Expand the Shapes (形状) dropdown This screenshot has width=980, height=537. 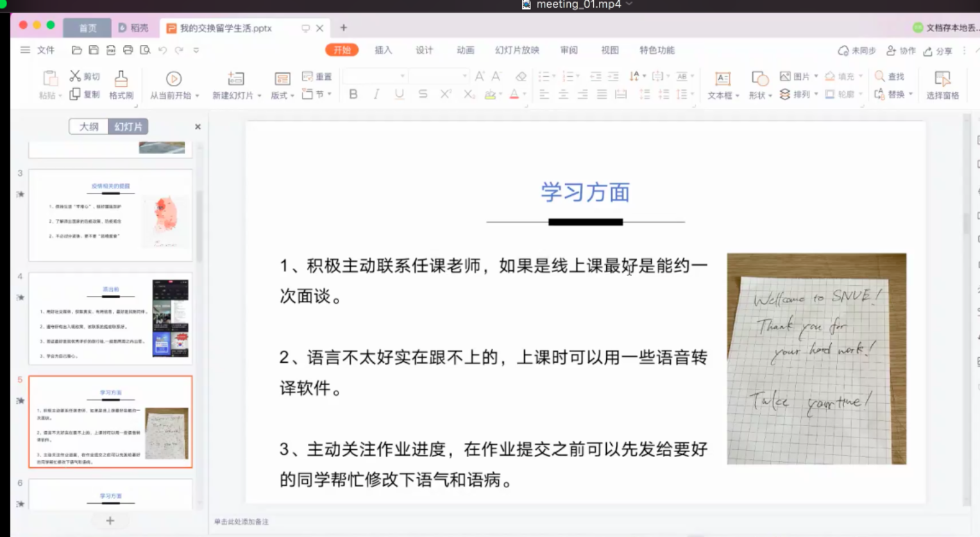[x=770, y=95]
